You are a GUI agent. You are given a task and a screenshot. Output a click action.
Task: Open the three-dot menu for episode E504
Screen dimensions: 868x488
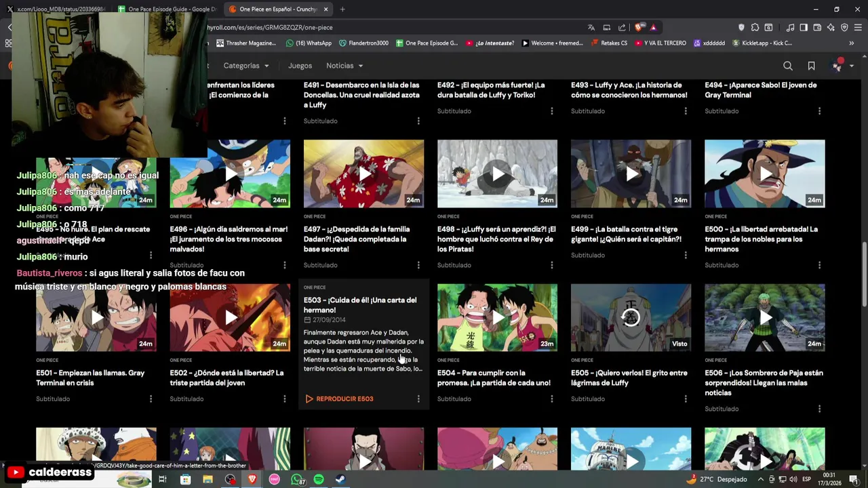point(552,399)
